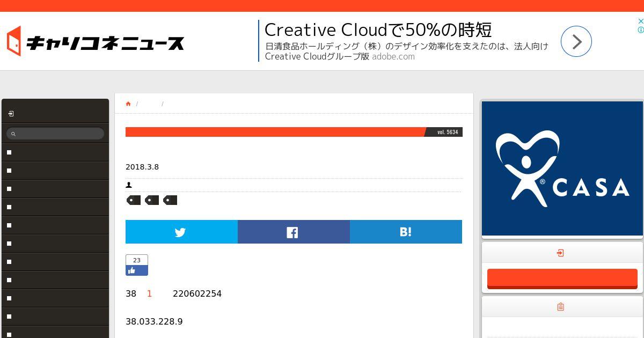Select the leftmost article tag icon

point(134,200)
